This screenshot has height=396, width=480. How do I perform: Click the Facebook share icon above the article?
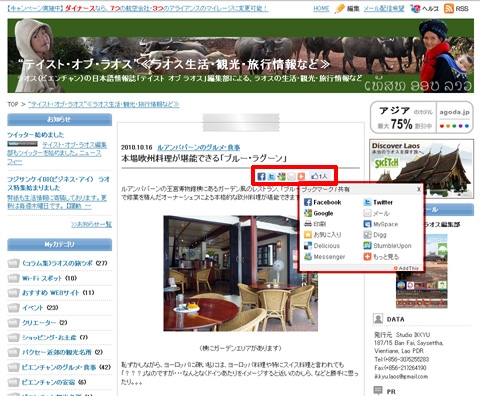261,176
